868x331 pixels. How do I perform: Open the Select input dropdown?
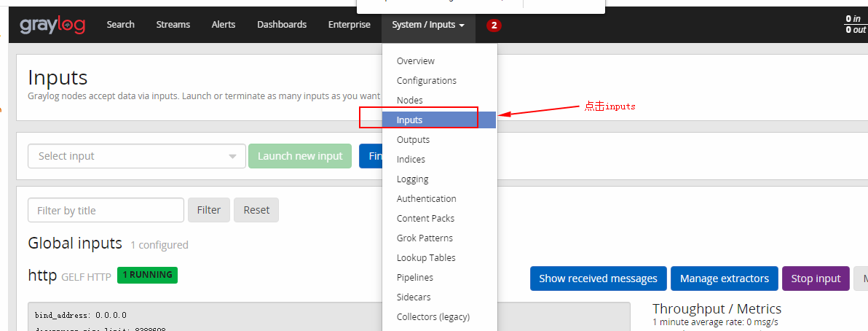(x=137, y=156)
